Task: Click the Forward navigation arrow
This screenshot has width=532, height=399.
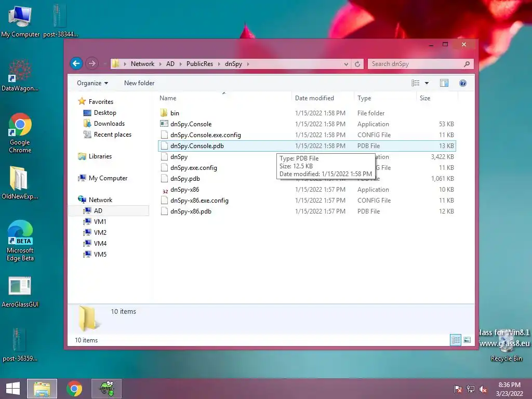Action: click(91, 63)
